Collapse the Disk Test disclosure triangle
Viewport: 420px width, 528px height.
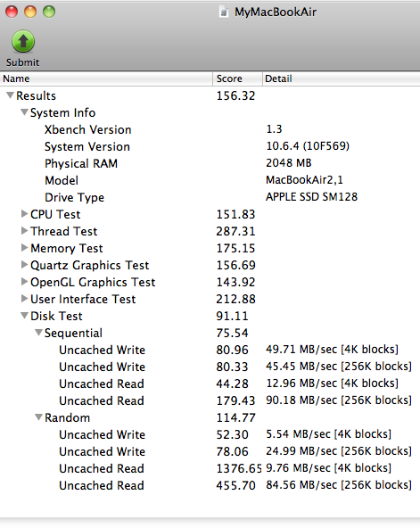pos(24,316)
